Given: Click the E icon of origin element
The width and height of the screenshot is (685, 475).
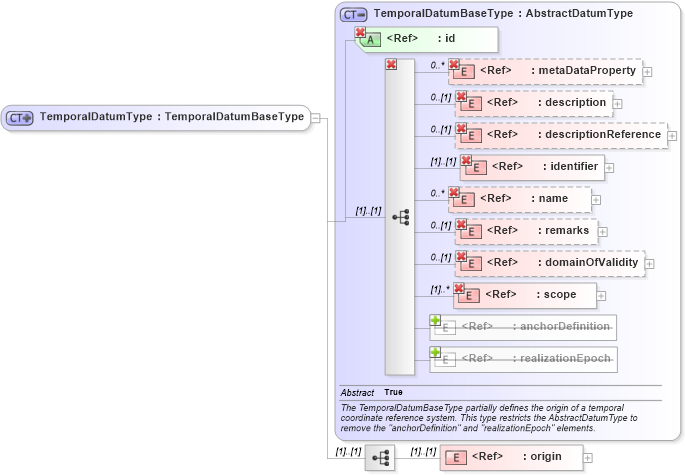Looking at the screenshot, I should (456, 458).
